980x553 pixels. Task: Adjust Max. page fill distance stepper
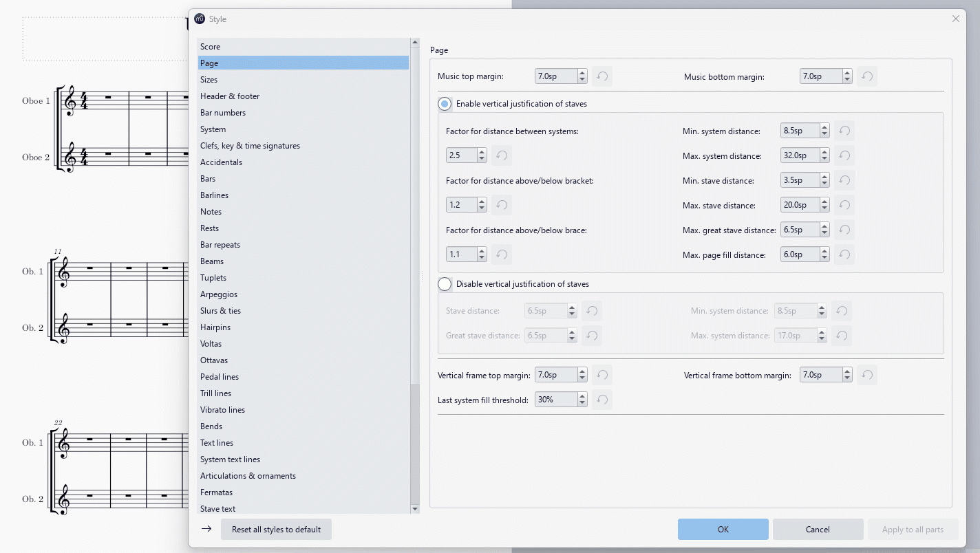[824, 254]
